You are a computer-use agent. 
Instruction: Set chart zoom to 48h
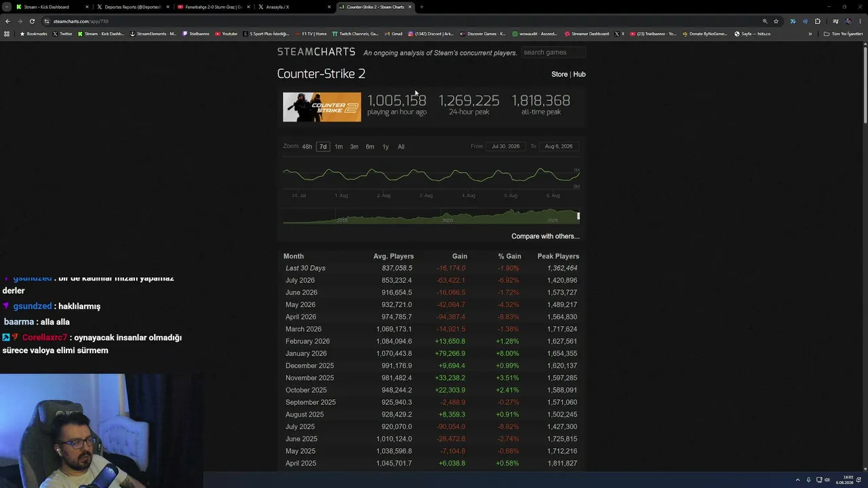(307, 146)
